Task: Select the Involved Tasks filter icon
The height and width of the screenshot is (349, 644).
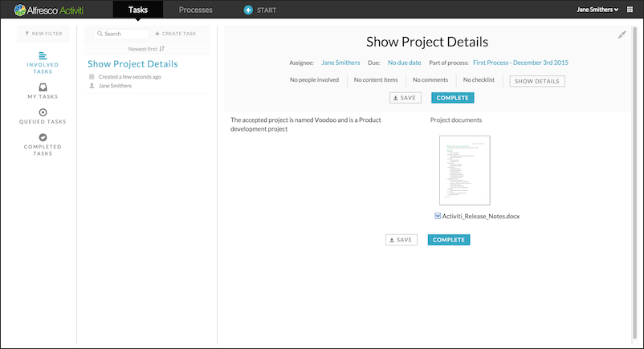Action: 43,55
